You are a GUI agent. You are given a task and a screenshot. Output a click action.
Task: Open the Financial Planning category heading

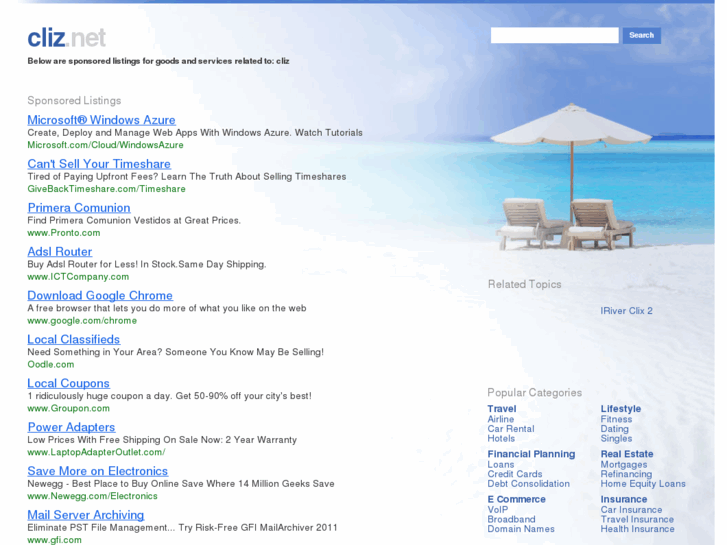tap(531, 454)
